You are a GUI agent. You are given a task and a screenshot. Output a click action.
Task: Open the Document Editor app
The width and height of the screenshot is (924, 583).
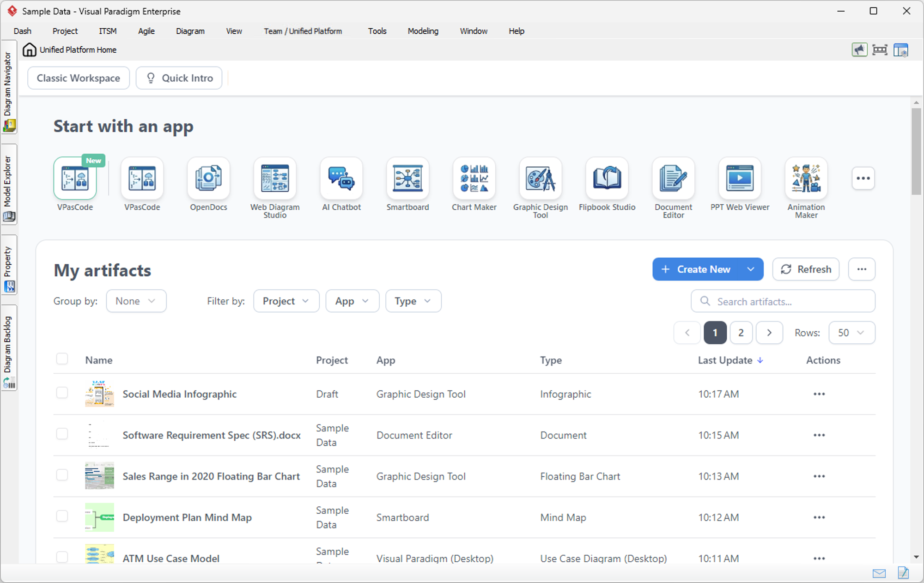coord(673,179)
